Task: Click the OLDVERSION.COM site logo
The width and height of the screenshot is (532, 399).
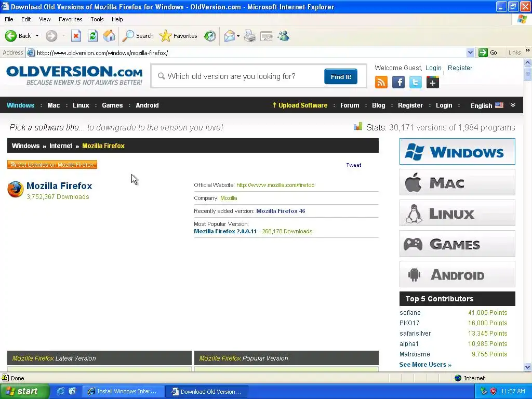Action: (x=74, y=75)
